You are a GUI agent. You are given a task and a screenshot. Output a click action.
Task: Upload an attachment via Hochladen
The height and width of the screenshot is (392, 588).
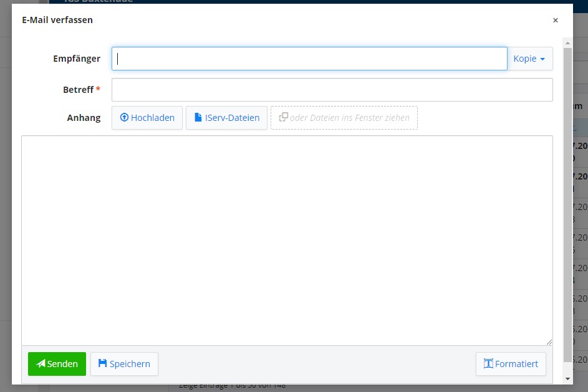pyautogui.click(x=147, y=118)
